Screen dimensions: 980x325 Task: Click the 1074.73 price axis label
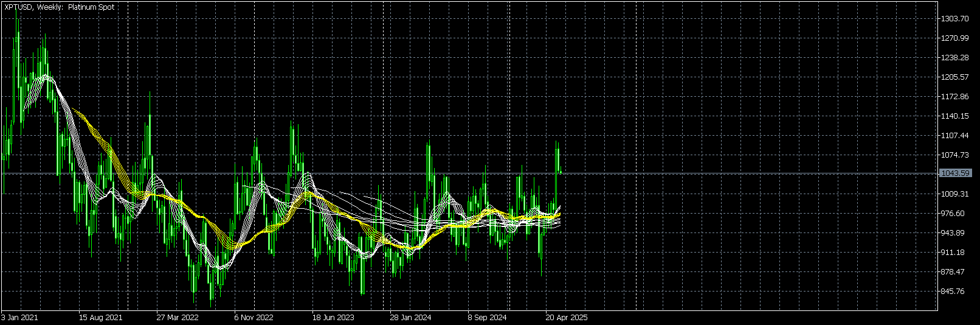click(x=955, y=155)
